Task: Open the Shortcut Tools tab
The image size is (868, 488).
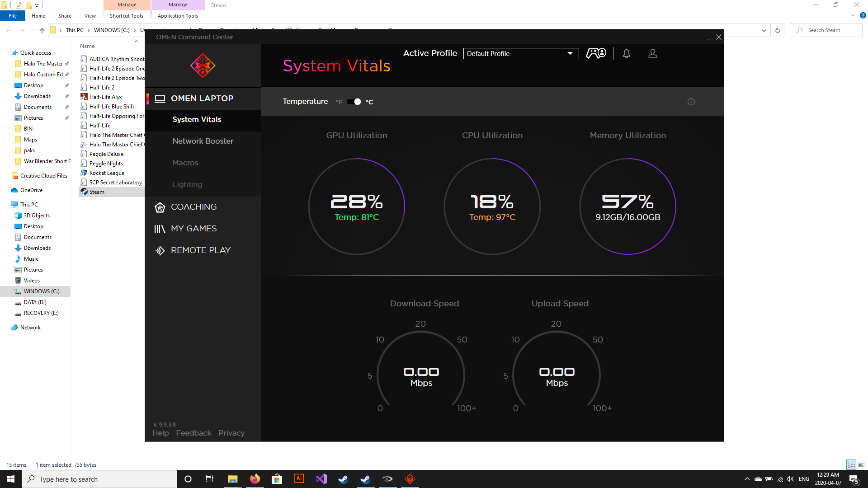Action: (127, 16)
